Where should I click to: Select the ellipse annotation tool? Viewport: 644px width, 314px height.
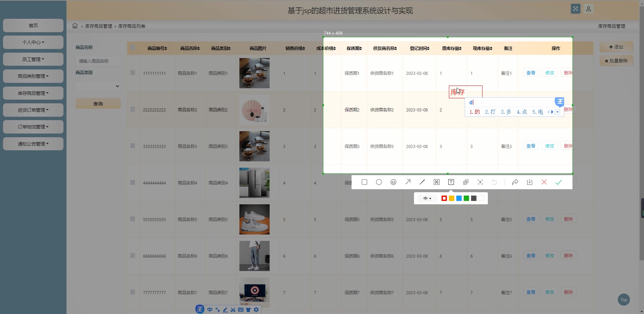pos(379,182)
